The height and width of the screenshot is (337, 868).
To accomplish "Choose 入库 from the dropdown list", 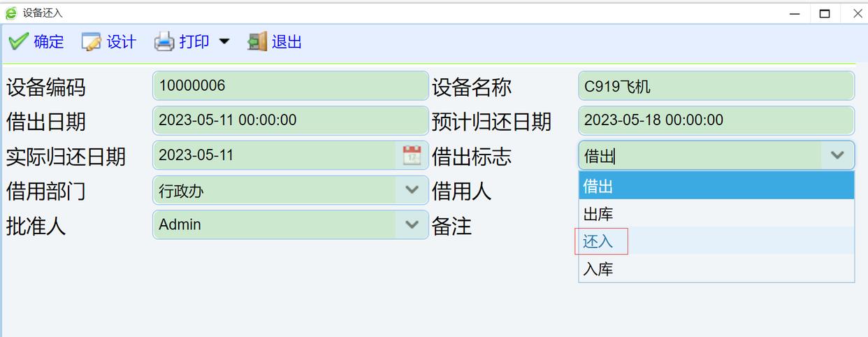I will point(716,268).
